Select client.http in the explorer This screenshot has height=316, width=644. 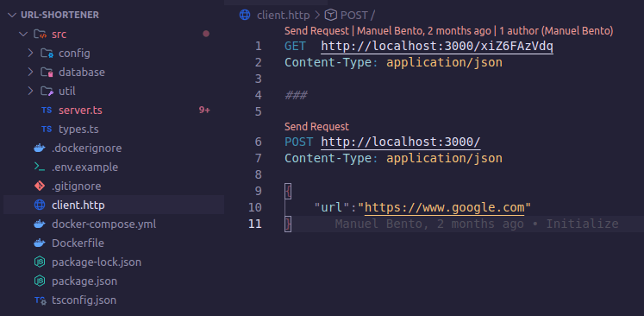(78, 205)
